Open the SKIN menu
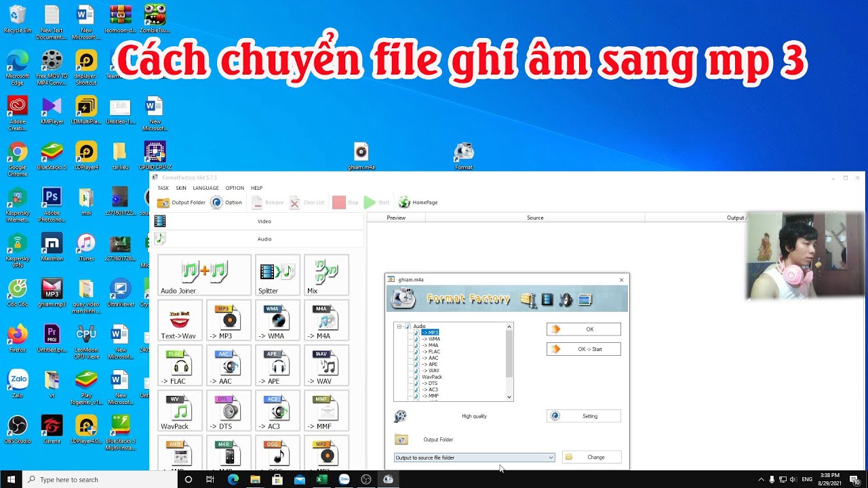Viewport: 868px width, 488px height. [181, 188]
